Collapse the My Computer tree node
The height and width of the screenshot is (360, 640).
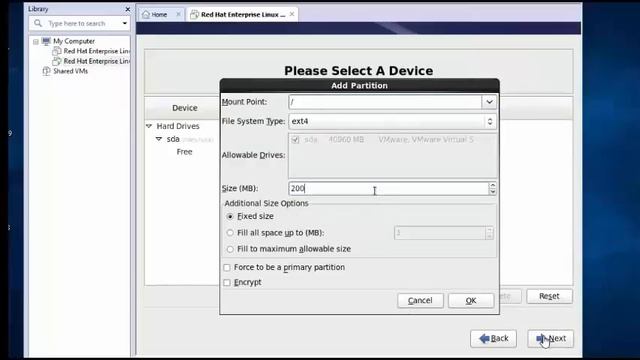pyautogui.click(x=36, y=42)
